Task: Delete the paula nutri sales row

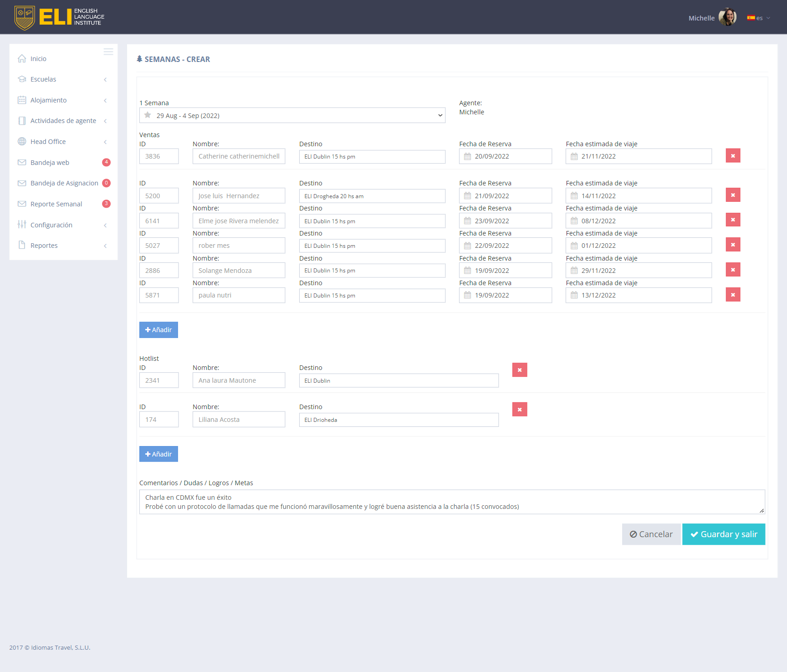Action: click(x=733, y=295)
